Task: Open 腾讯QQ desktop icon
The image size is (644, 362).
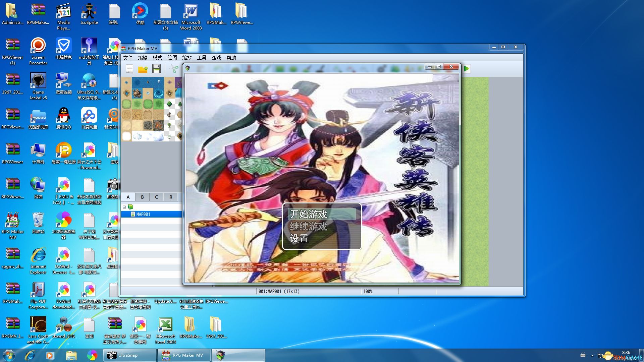Action: pyautogui.click(x=64, y=118)
